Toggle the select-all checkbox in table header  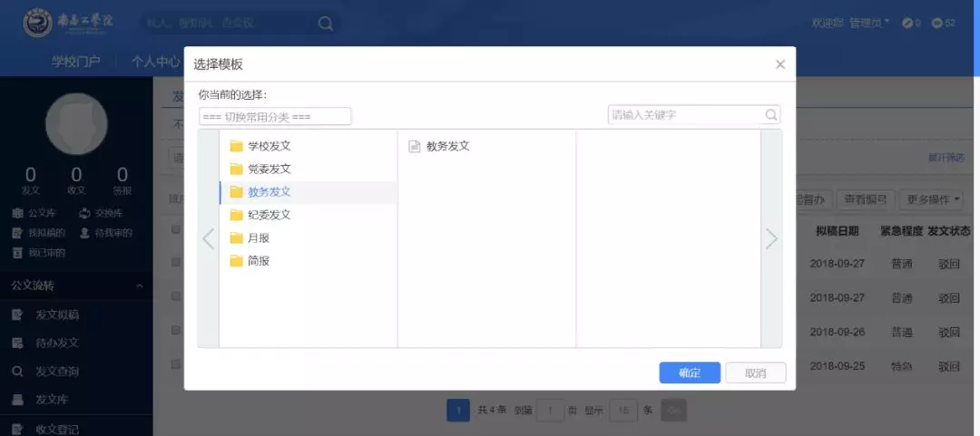click(x=176, y=230)
